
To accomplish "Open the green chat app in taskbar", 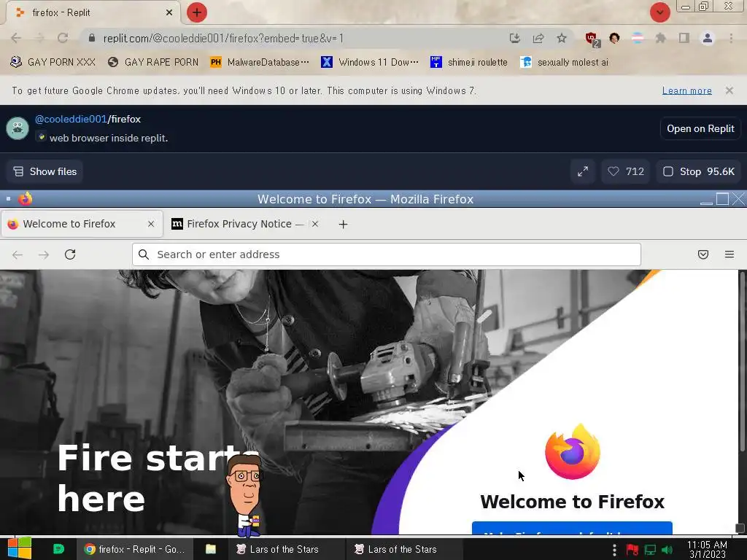I will (x=58, y=549).
